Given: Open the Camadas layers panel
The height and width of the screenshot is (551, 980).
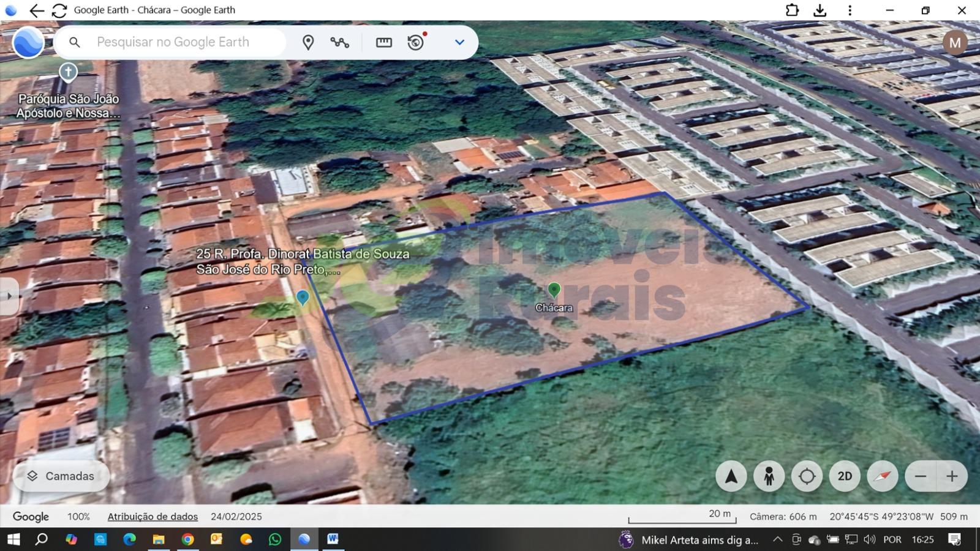Looking at the screenshot, I should [61, 476].
